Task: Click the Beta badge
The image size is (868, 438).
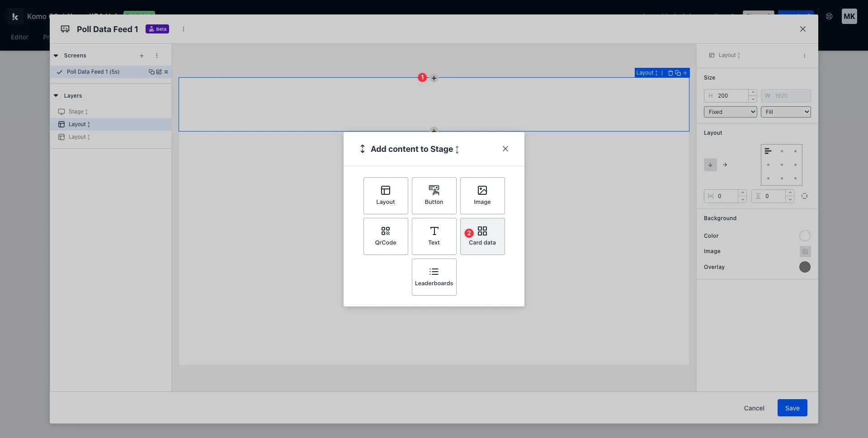Action: (157, 29)
